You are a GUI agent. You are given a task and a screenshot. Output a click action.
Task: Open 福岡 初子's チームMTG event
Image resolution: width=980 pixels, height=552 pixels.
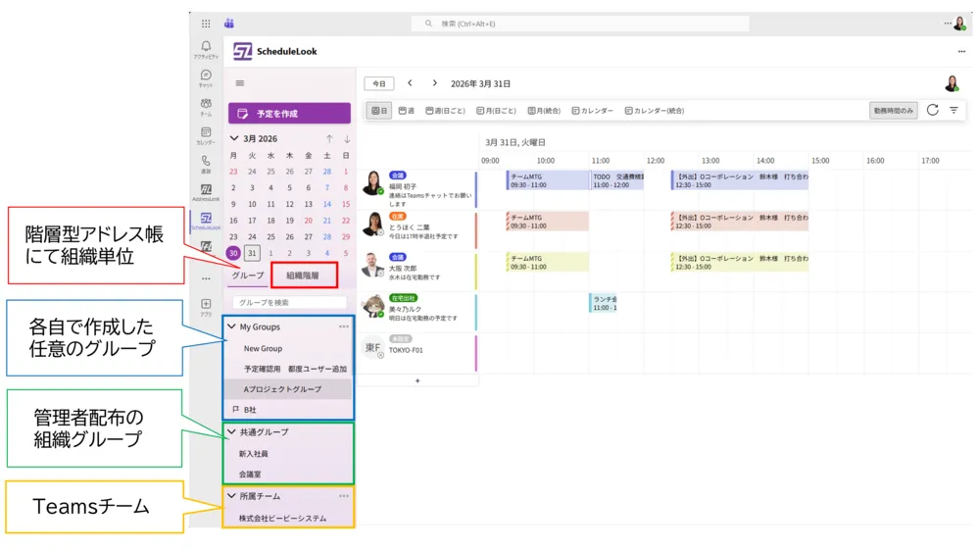548,180
